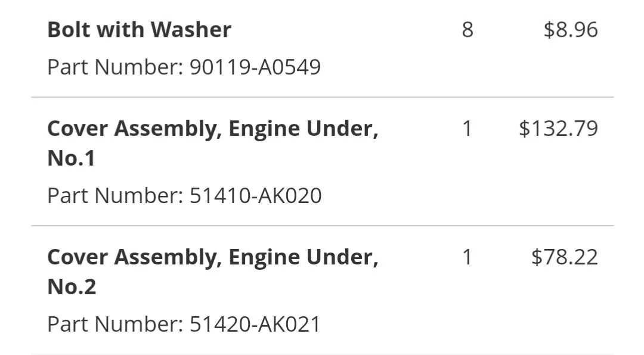Click the 'Part Number:' label under Bolt with Washer

[116, 67]
